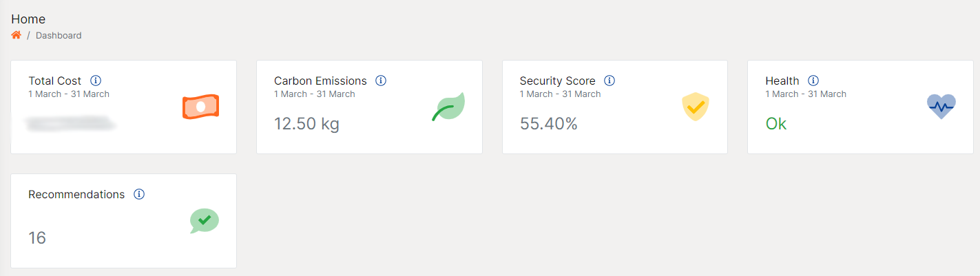
Task: Click the green Ok health status
Action: [x=775, y=124]
